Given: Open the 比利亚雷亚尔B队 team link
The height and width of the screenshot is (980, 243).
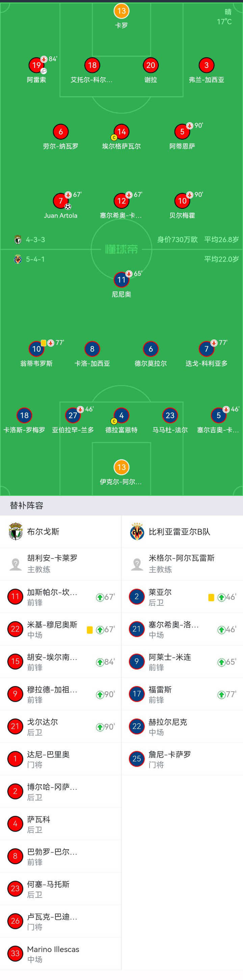Looking at the screenshot, I should (x=179, y=531).
